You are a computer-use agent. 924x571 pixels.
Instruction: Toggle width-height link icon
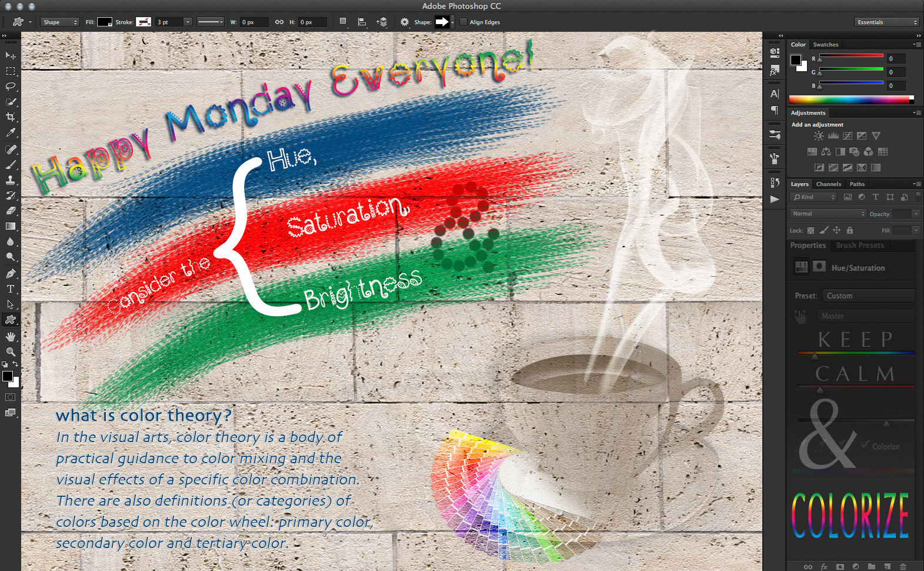tap(279, 22)
